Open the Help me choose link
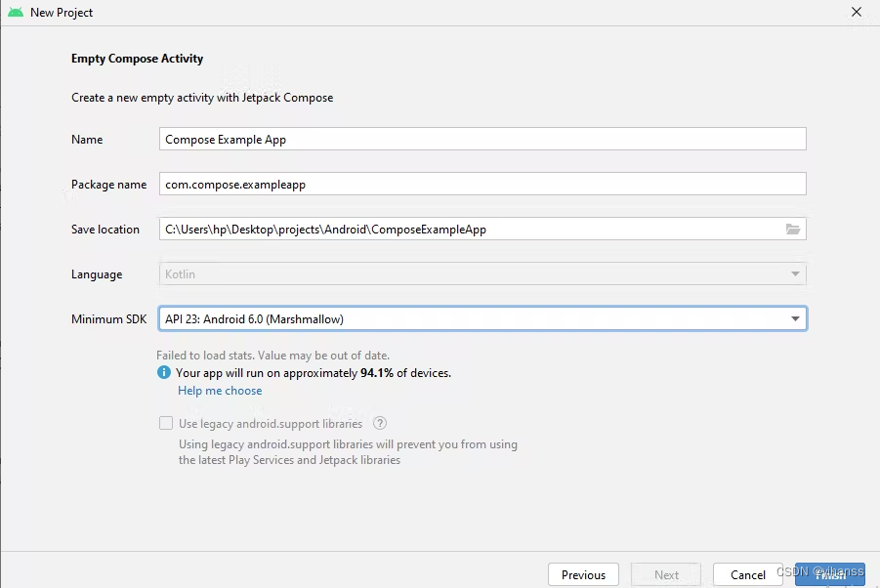 (x=219, y=390)
